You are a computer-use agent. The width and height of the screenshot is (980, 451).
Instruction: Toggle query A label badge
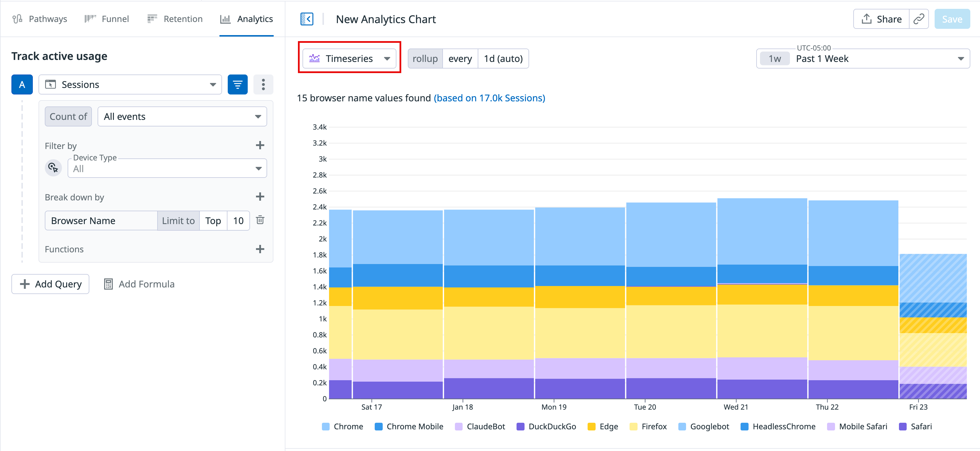click(22, 84)
